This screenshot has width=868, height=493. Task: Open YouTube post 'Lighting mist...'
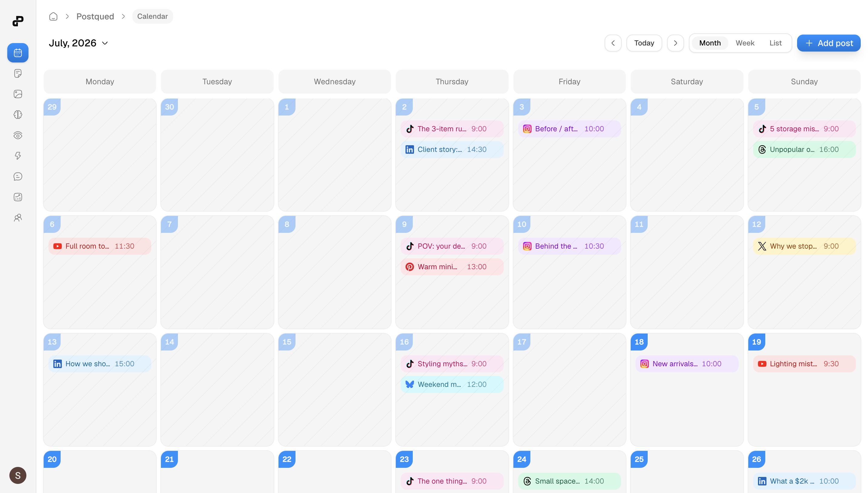tap(804, 364)
